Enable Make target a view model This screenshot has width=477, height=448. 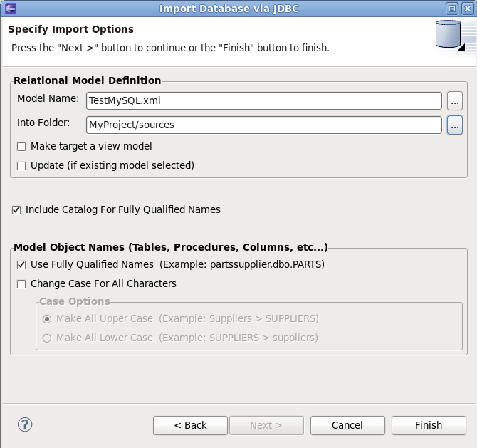tap(21, 147)
